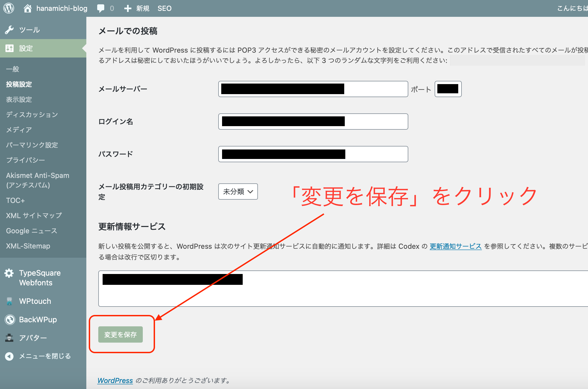
Task: Open SEO menu in admin bar
Action: click(x=165, y=8)
